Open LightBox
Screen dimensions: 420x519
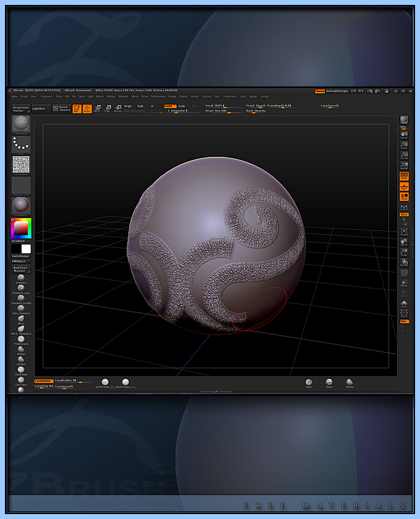coord(41,109)
